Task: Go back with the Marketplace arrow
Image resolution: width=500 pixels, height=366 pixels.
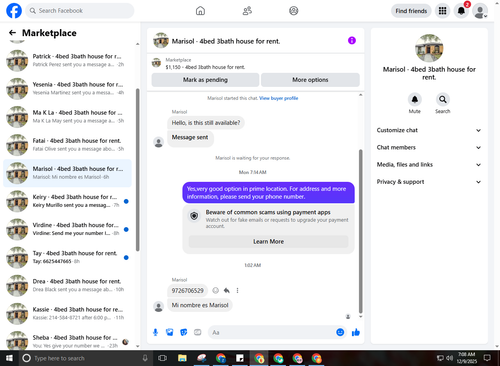Action: tap(12, 33)
